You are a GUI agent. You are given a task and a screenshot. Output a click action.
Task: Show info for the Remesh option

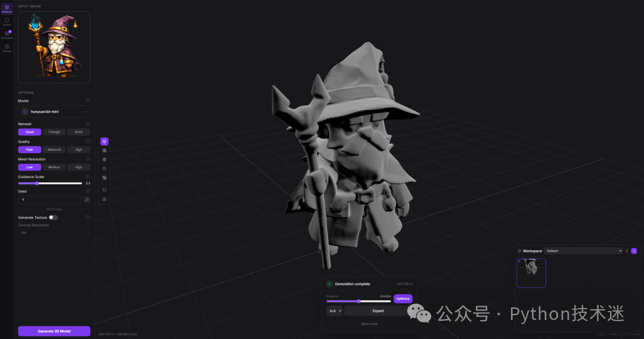pos(88,123)
